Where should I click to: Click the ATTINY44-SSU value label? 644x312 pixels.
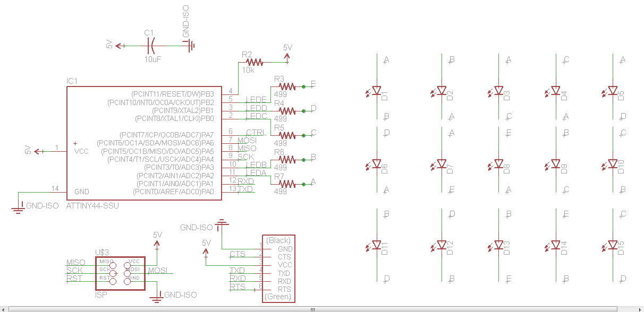[x=93, y=205]
